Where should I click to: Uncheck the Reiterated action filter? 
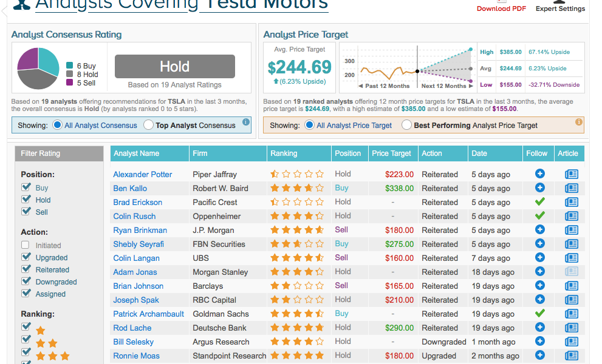click(26, 269)
